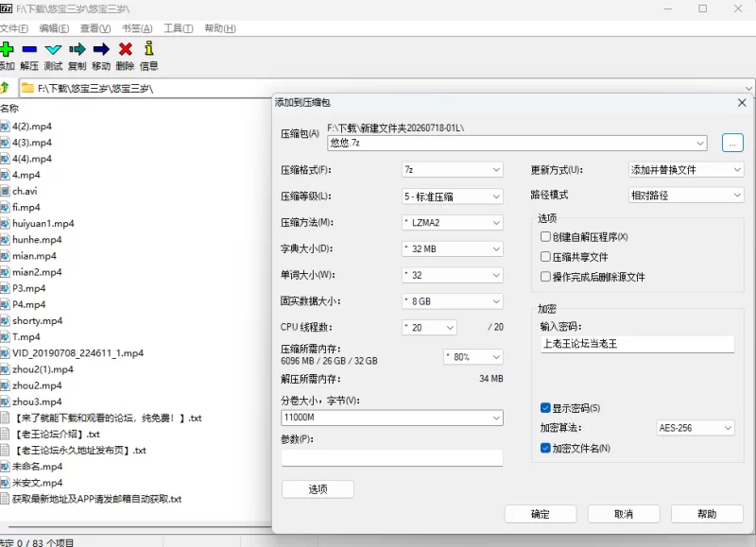The width and height of the screenshot is (756, 547).
Task: Select 获取最新地址及APP请发邮箱自动获取.txt file name
Action: point(97,499)
